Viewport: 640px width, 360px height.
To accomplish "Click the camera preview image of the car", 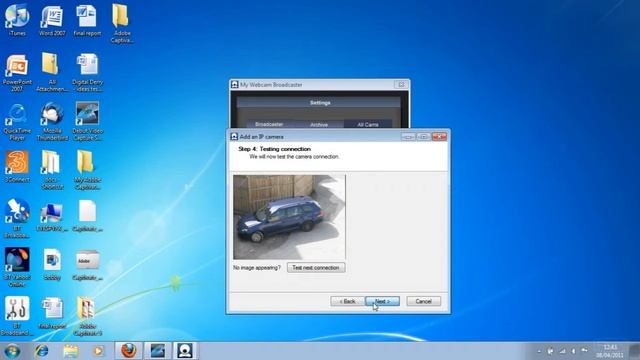I will click(289, 217).
